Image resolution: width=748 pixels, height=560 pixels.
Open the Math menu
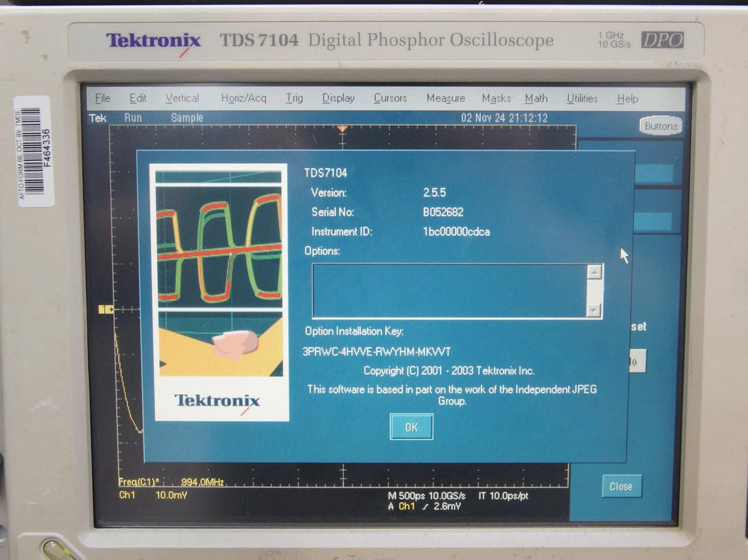pyautogui.click(x=536, y=98)
